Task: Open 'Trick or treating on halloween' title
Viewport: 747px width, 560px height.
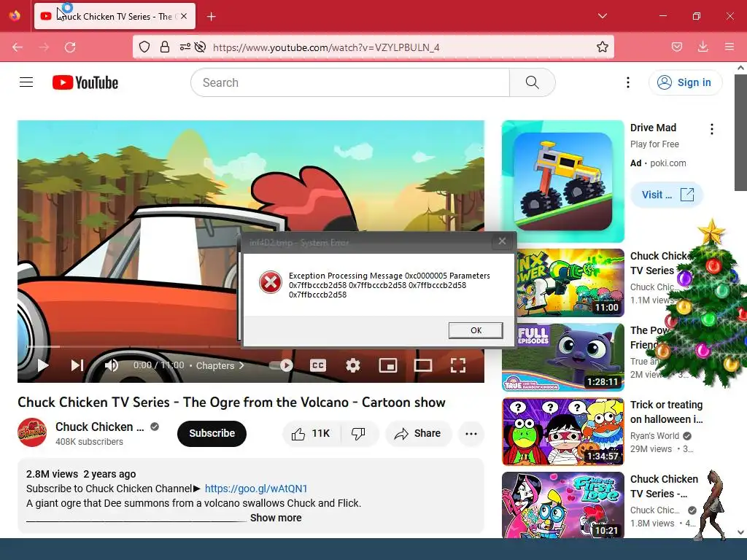Action: click(667, 412)
